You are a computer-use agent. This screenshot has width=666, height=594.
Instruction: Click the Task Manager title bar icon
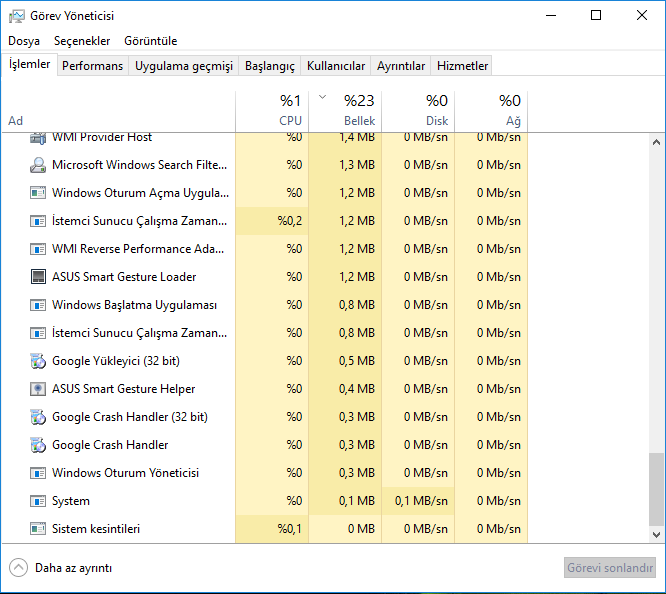point(17,16)
